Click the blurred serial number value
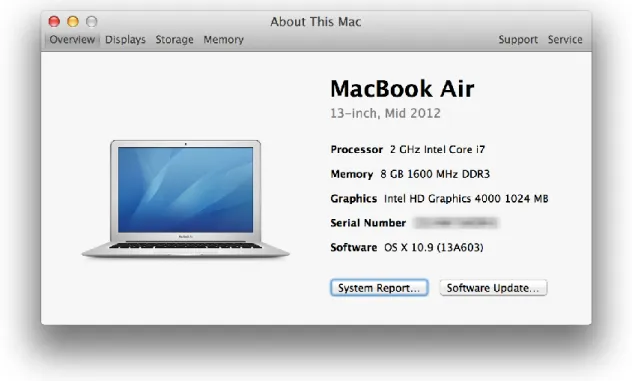Screen dimensions: 632x381 [x=457, y=223]
